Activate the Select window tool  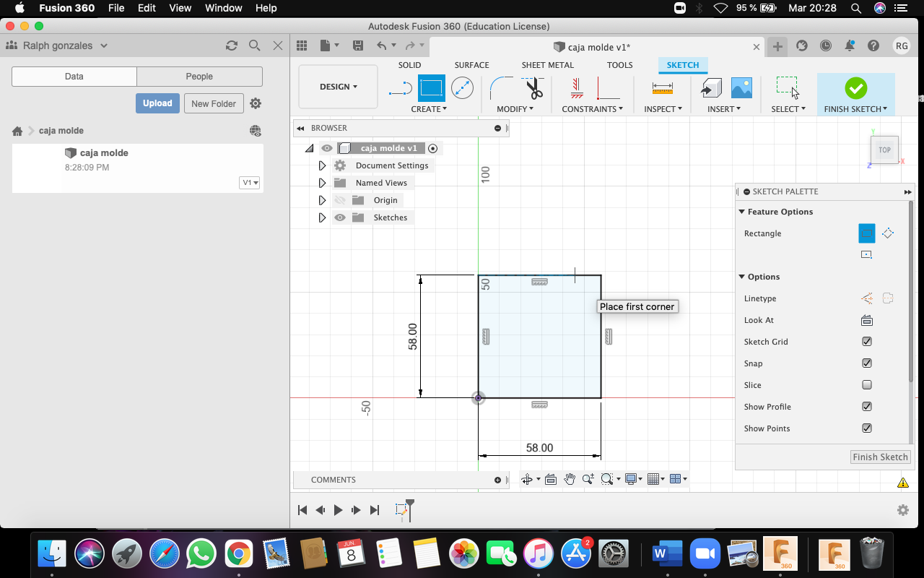pos(788,88)
